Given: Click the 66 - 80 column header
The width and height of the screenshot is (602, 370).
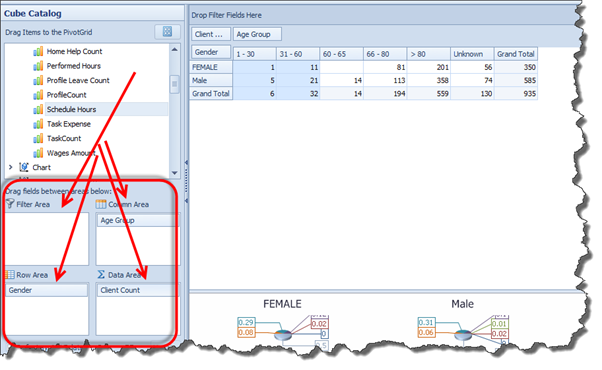Looking at the screenshot, I should click(385, 54).
